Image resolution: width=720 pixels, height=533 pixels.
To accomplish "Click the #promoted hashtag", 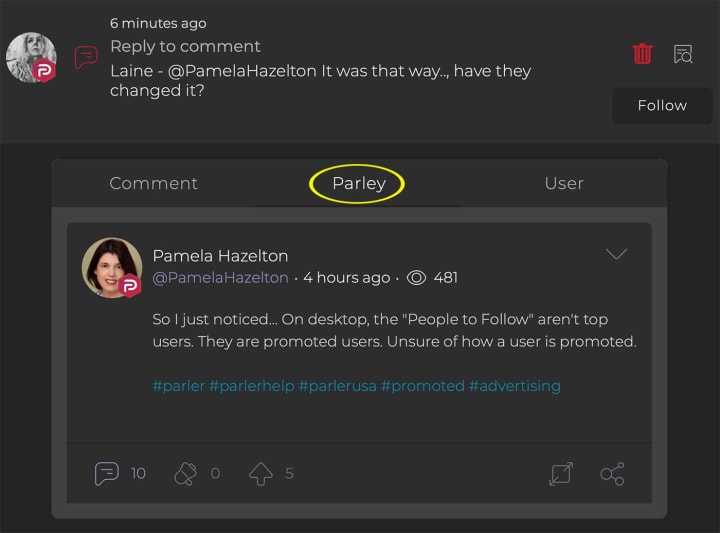I will click(423, 386).
